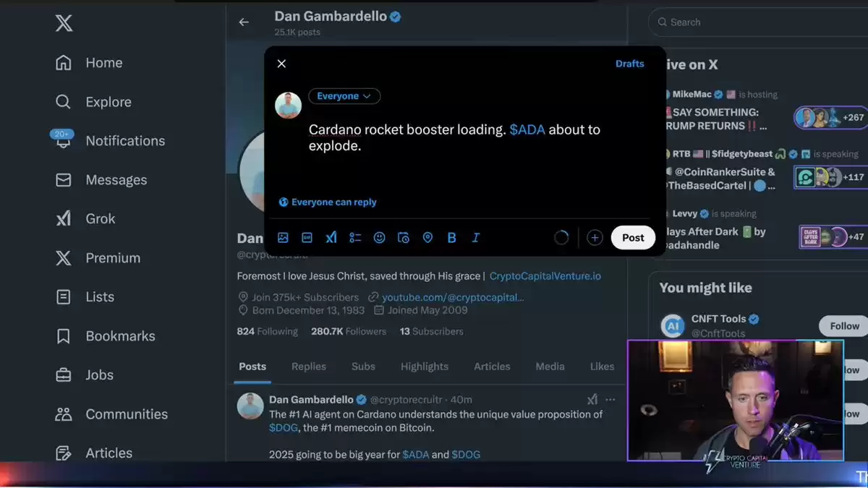Viewport: 868px width, 488px height.
Task: Switch to the Highlights tab
Action: [425, 367]
